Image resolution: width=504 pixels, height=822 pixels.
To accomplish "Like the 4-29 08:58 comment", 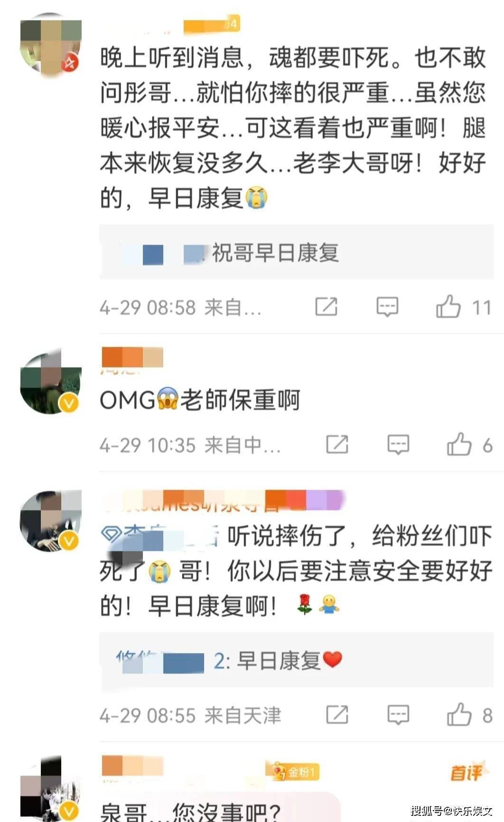I will [x=448, y=307].
